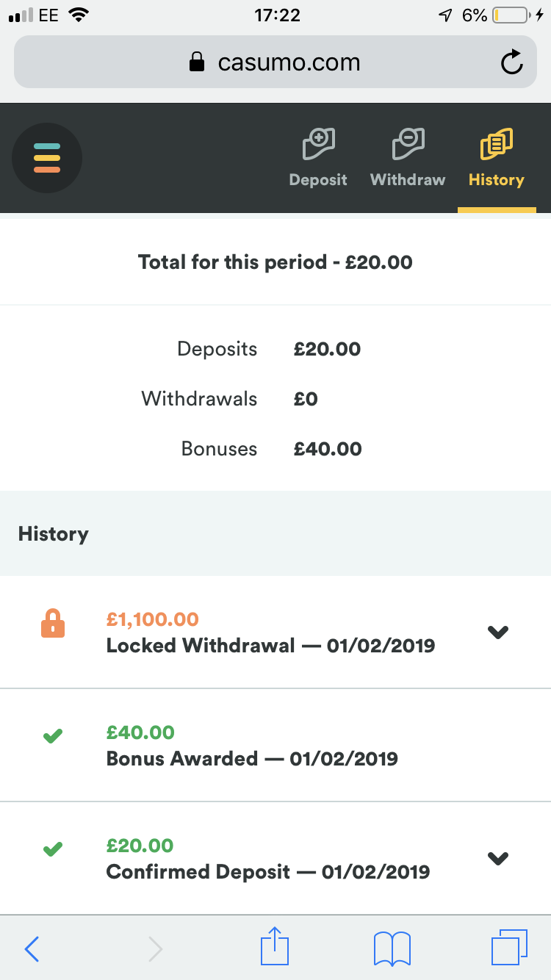Screen dimensions: 551x980
Task: Expand the Locked Withdrawal entry
Action: (x=498, y=632)
